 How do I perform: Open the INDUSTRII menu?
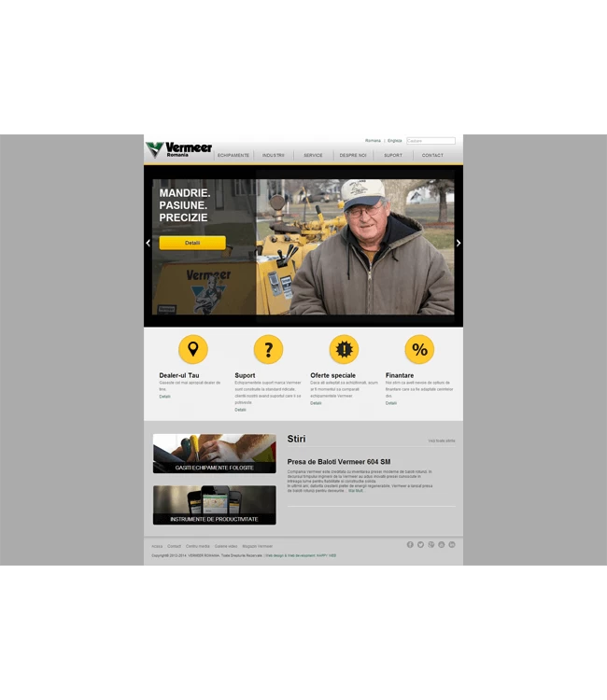274,155
